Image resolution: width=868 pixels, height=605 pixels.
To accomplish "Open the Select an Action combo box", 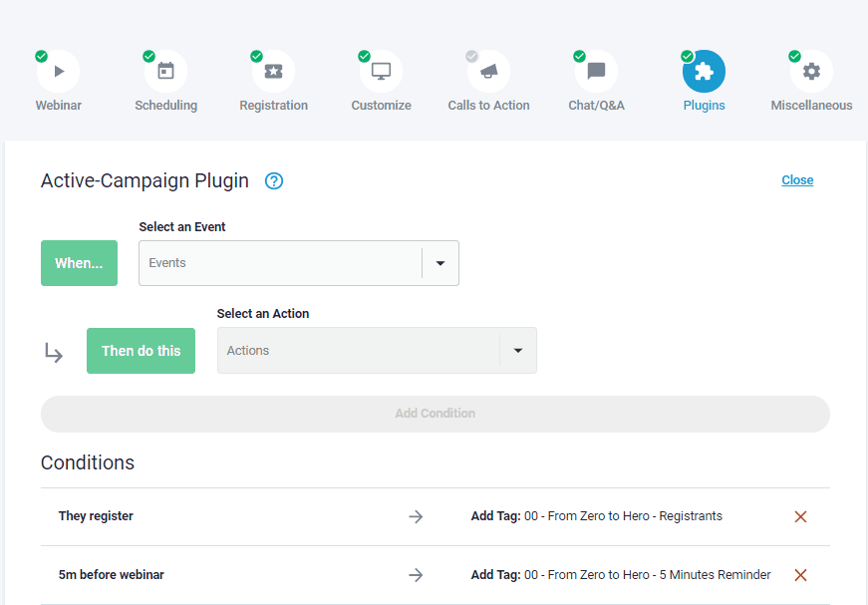I will (377, 351).
